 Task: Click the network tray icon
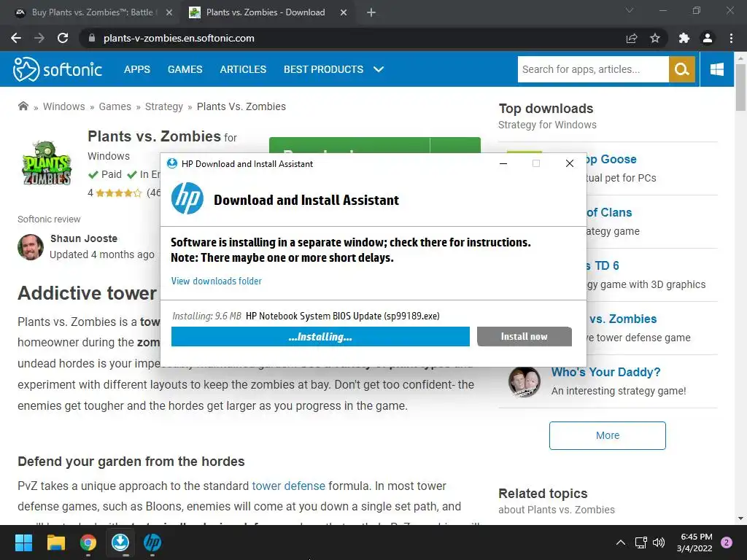[640, 542]
